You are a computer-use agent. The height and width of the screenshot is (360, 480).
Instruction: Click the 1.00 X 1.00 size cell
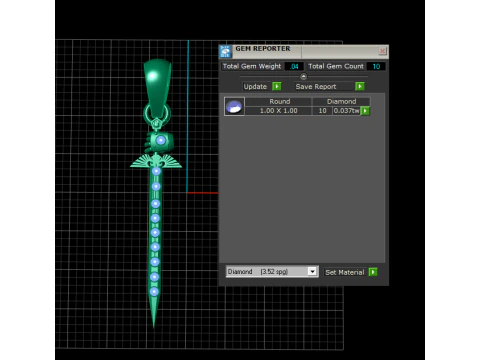pyautogui.click(x=279, y=111)
